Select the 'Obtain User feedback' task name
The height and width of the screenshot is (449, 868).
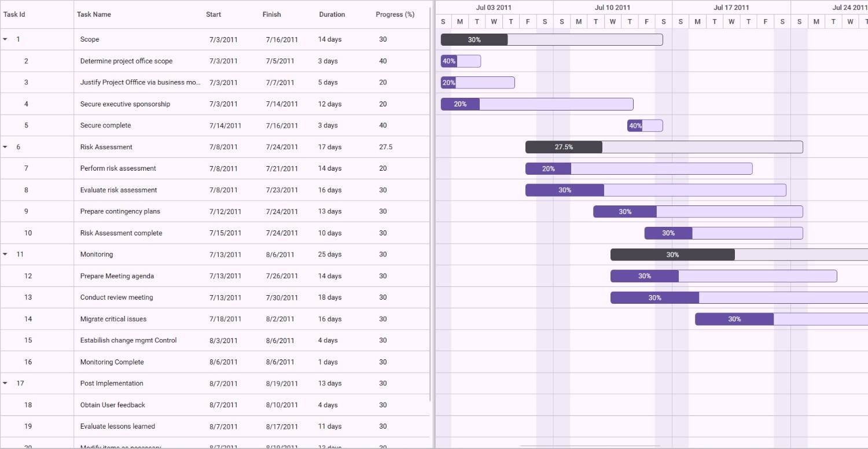point(113,405)
